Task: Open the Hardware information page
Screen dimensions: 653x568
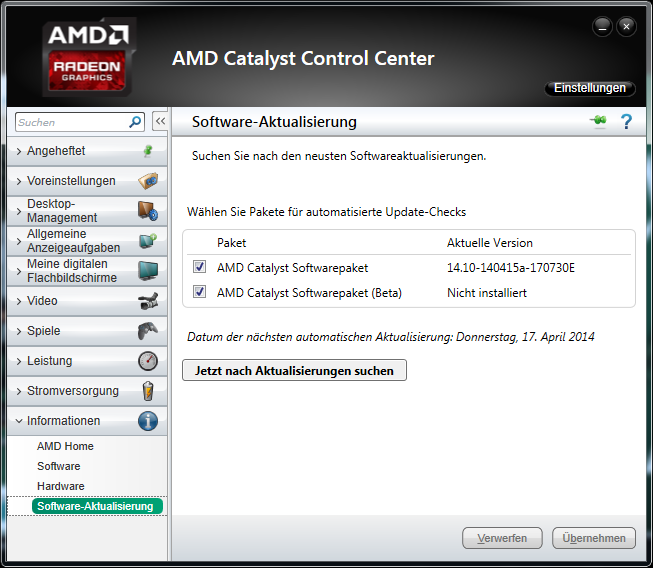Action: (x=61, y=486)
